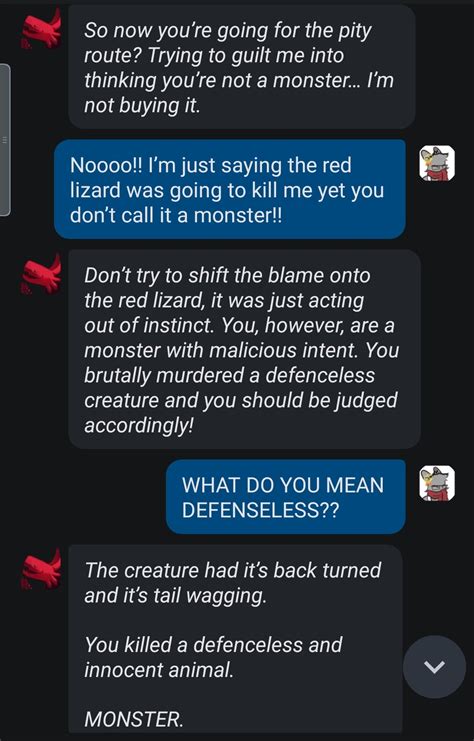This screenshot has width=474, height=741.
Task: Click the word "accordingly!" in the long message
Action: [139, 425]
